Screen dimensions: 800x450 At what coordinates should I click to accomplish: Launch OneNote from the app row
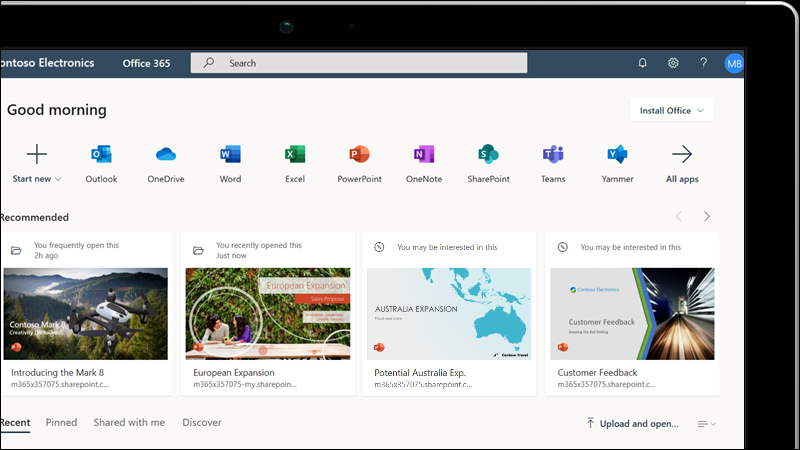coord(424,155)
